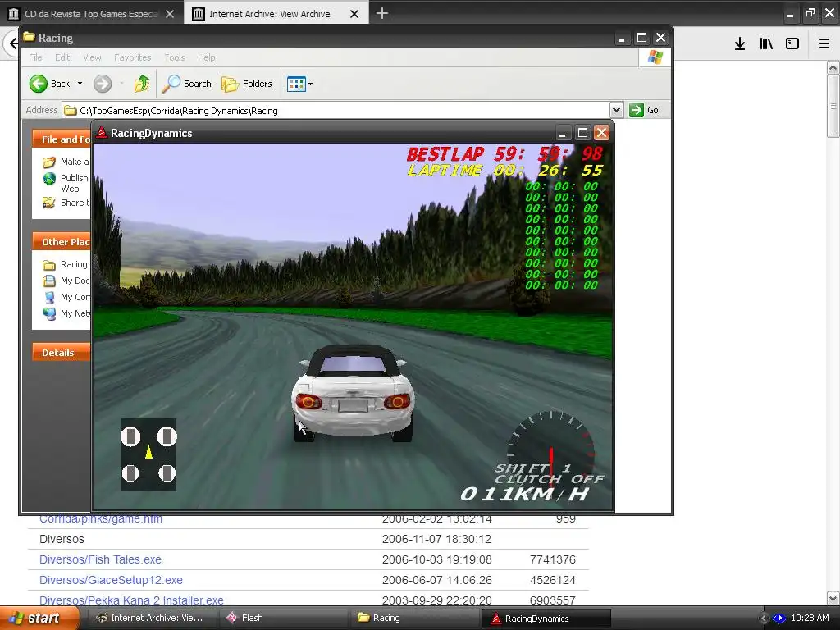Click the blue system tray icon

(779, 619)
